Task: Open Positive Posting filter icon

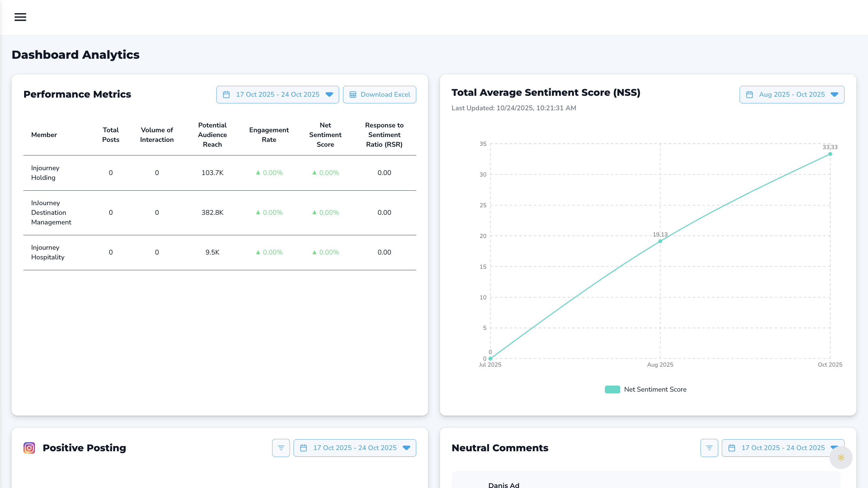Action: (x=281, y=448)
